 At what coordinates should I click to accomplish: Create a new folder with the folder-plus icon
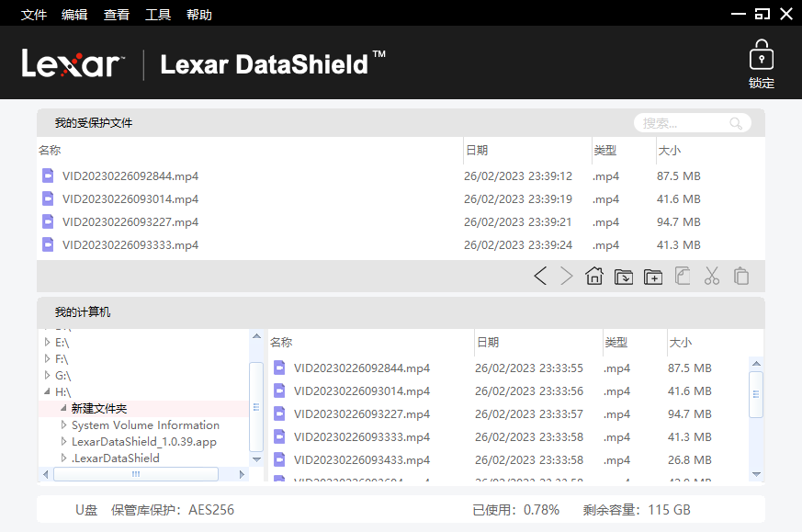click(653, 277)
